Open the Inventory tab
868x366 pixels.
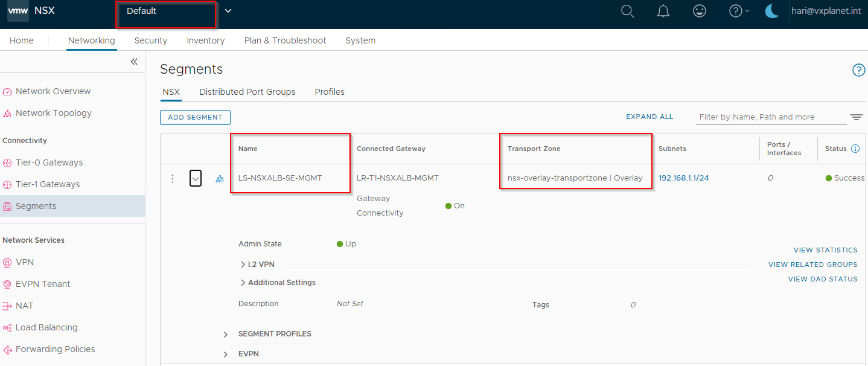tap(206, 40)
